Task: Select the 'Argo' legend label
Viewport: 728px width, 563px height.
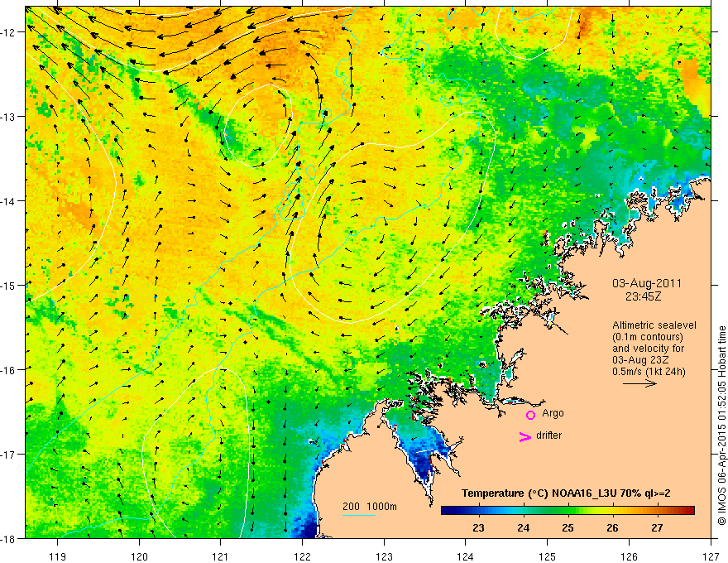Action: pos(553,413)
